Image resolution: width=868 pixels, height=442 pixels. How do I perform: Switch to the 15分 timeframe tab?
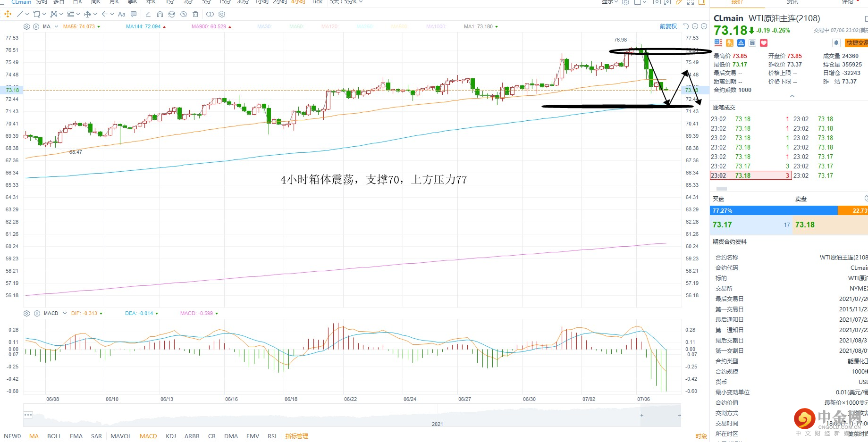(x=225, y=2)
